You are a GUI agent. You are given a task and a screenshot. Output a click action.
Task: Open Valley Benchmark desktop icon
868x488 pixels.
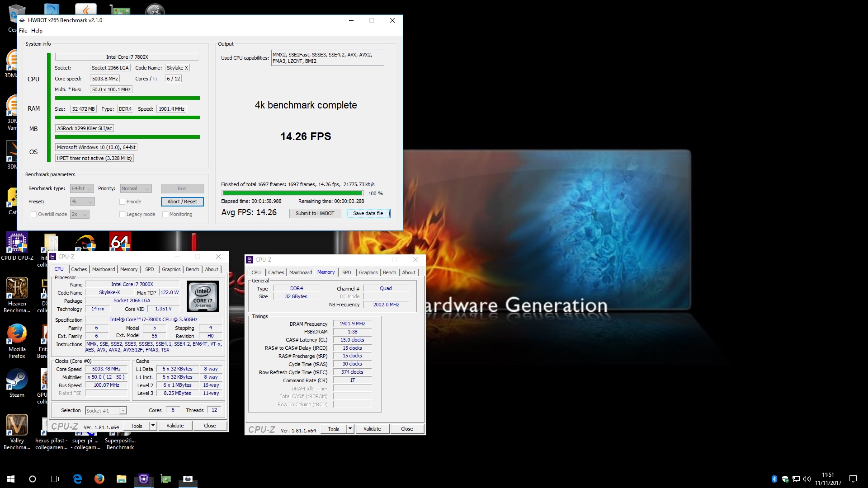tap(17, 432)
